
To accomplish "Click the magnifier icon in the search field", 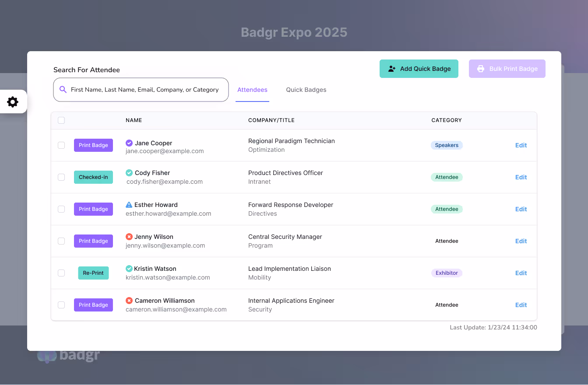I will pyautogui.click(x=63, y=89).
